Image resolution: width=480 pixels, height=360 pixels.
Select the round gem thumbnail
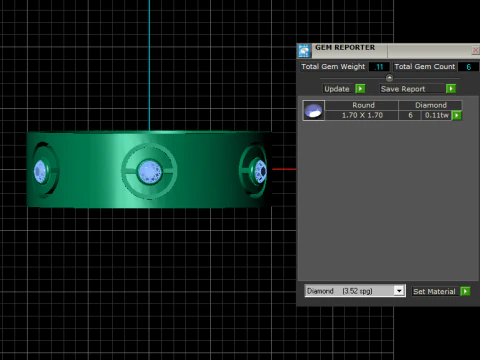(x=314, y=110)
